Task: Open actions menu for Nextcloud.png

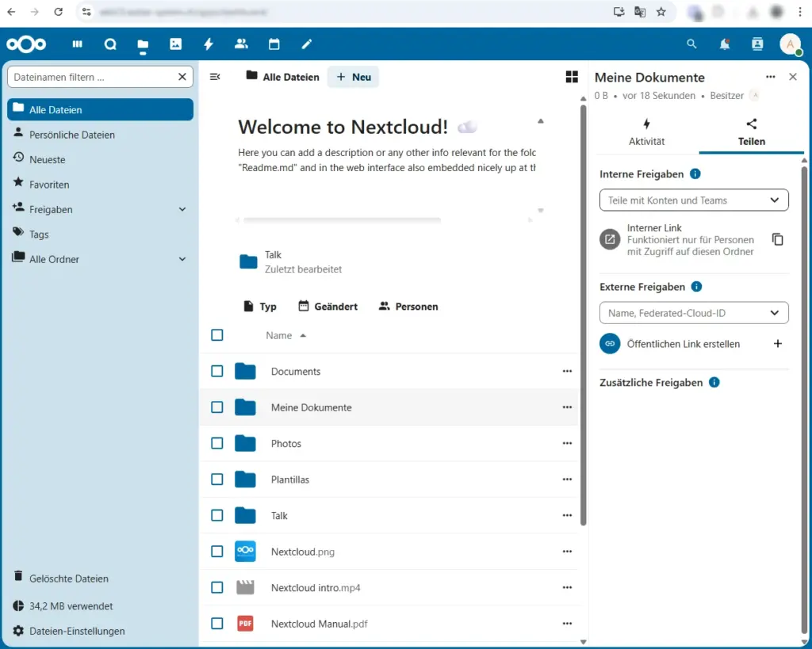Action: (x=567, y=552)
